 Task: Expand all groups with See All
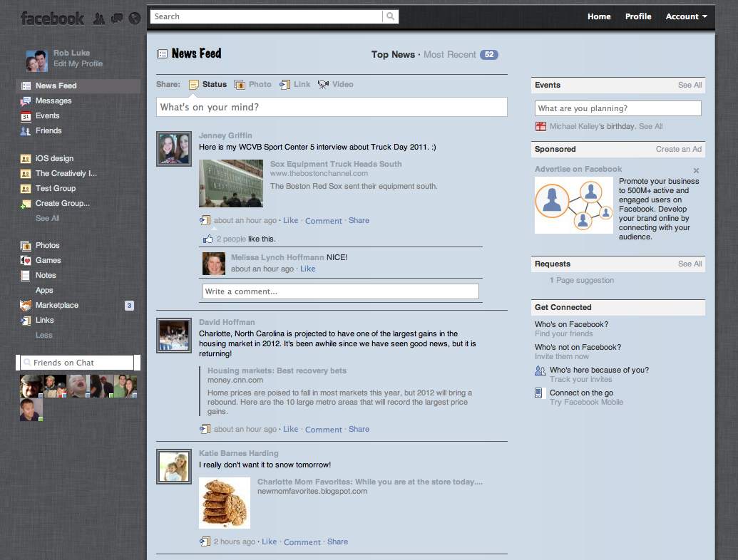(x=46, y=218)
